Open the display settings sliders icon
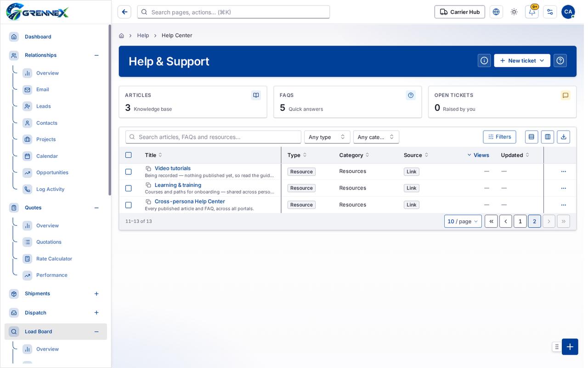Image resolution: width=588 pixels, height=368 pixels. (550, 12)
